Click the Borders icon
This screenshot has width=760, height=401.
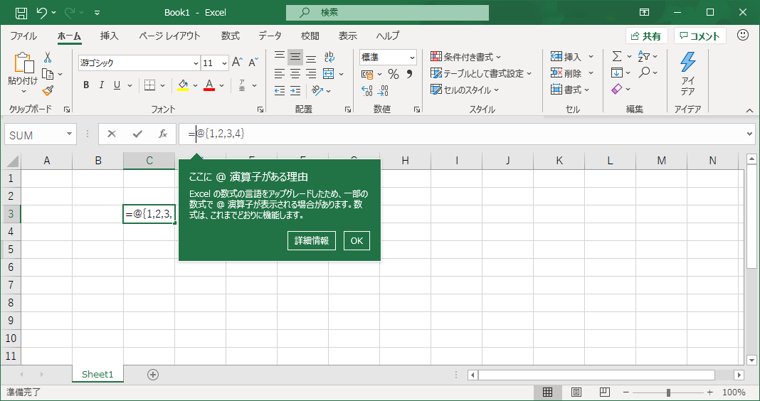tap(150, 85)
